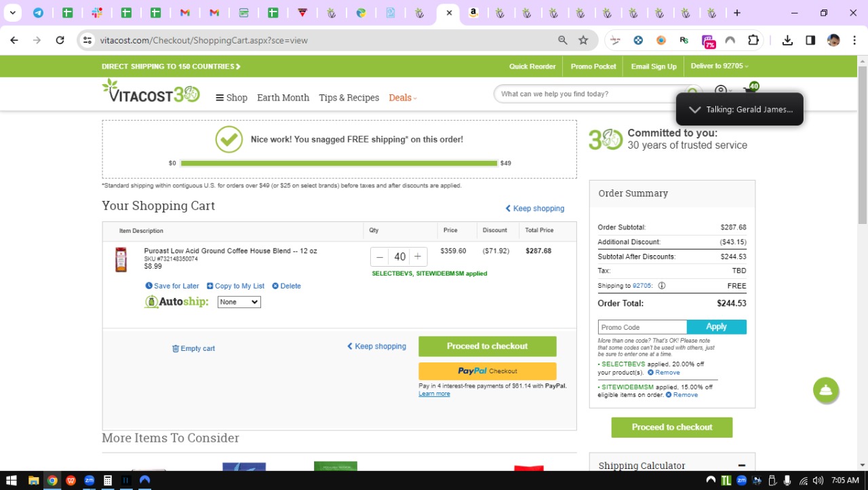Click the Puroast coffee product thumbnail
Viewport: 868px width, 490px height.
(x=121, y=259)
